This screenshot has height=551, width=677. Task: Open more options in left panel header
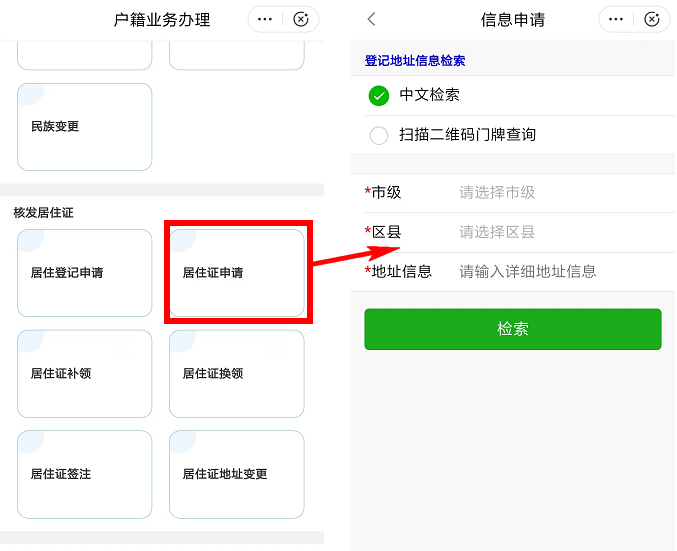[x=265, y=19]
